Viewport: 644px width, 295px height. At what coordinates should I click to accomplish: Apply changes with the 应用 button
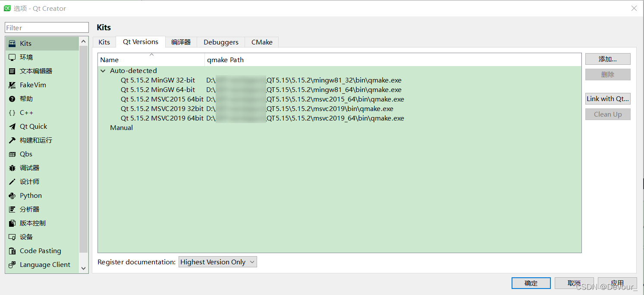coord(617,283)
